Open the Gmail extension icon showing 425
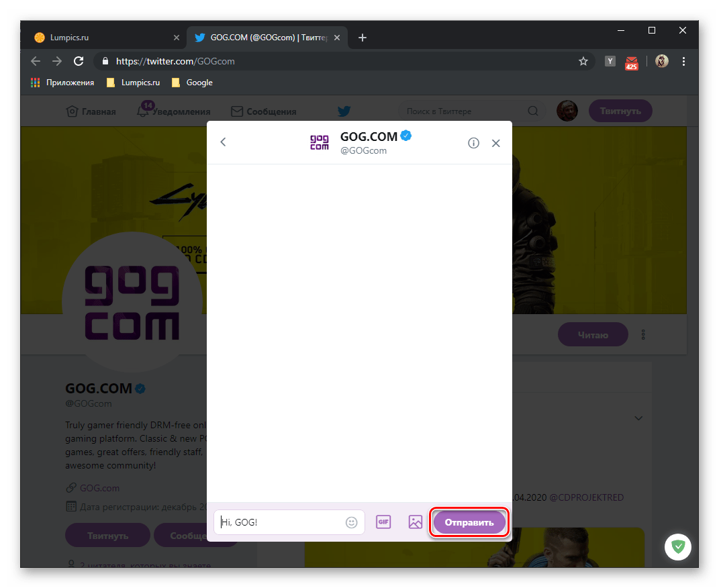The width and height of the screenshot is (719, 588). (x=632, y=62)
